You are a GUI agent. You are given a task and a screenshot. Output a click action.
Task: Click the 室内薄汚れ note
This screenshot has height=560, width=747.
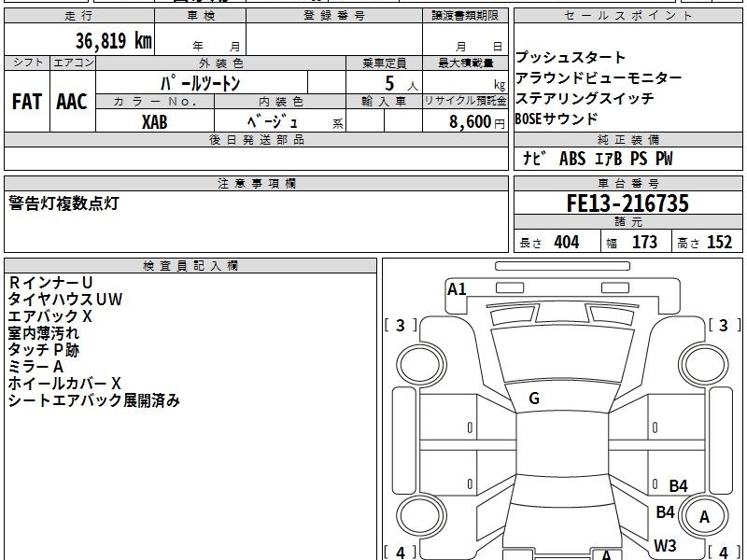pyautogui.click(x=43, y=333)
